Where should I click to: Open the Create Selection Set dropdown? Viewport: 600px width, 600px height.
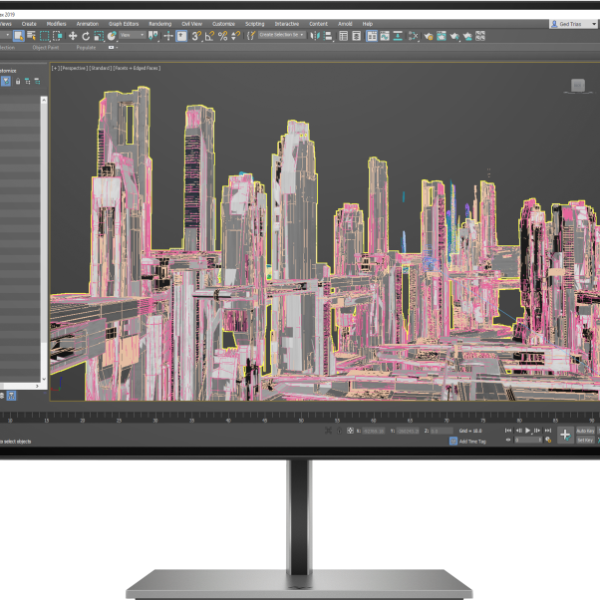click(282, 36)
